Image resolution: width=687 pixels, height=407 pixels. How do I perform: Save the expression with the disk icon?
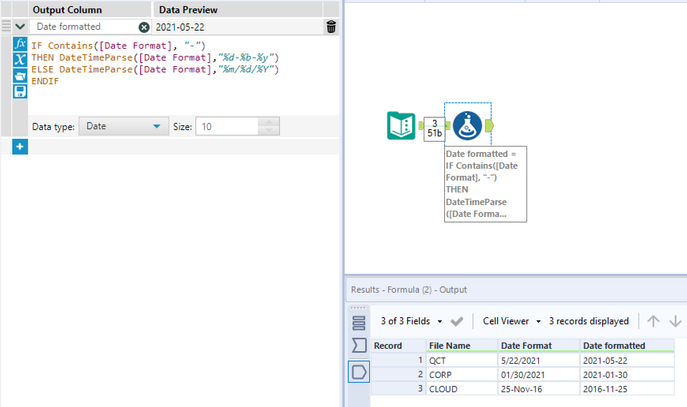(x=20, y=91)
